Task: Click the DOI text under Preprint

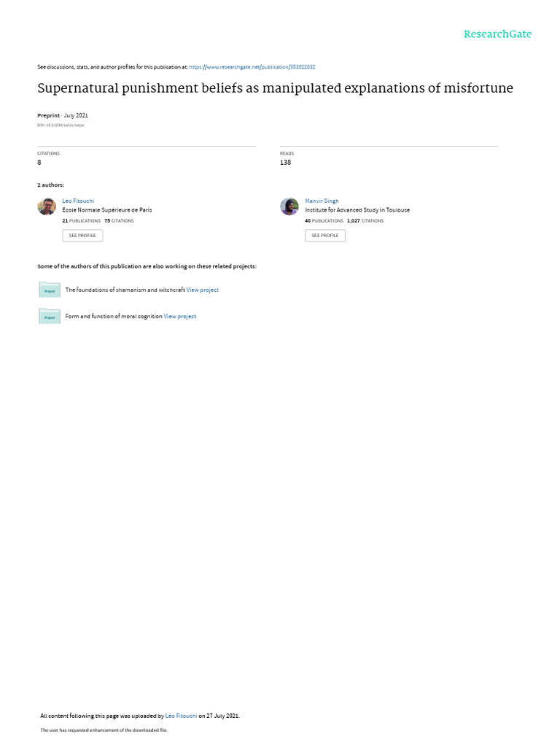Action: [61, 125]
